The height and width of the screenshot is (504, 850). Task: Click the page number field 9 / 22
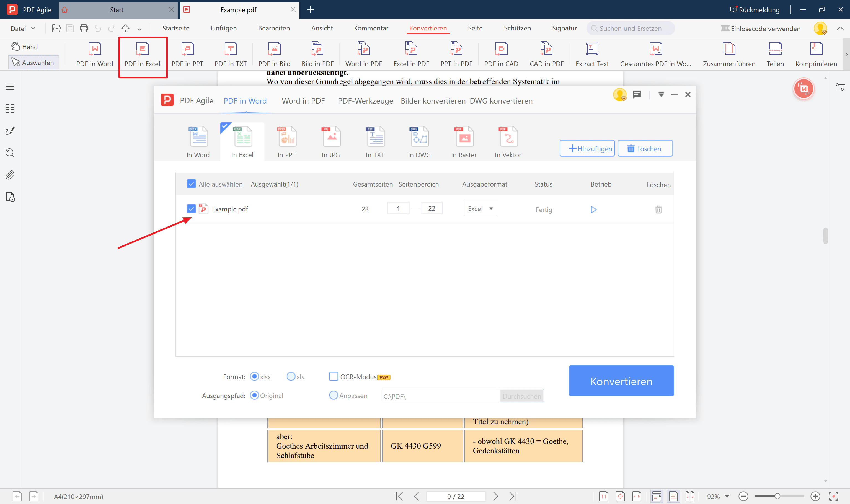pyautogui.click(x=455, y=496)
